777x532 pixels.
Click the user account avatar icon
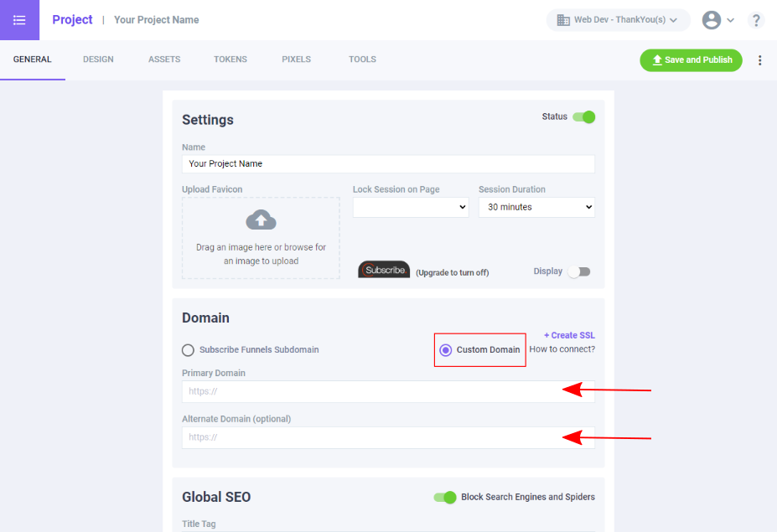(x=712, y=20)
